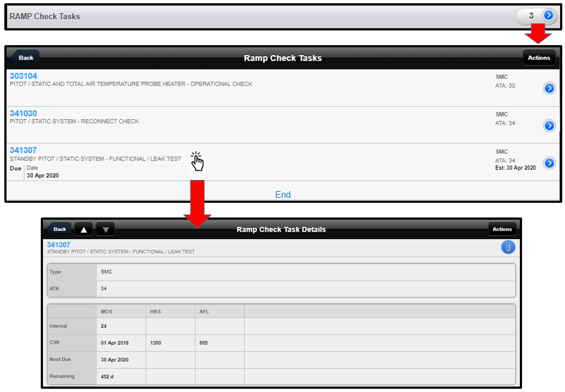Click the RAMP Check Tasks bar title
The image size is (565, 392).
coord(45,16)
